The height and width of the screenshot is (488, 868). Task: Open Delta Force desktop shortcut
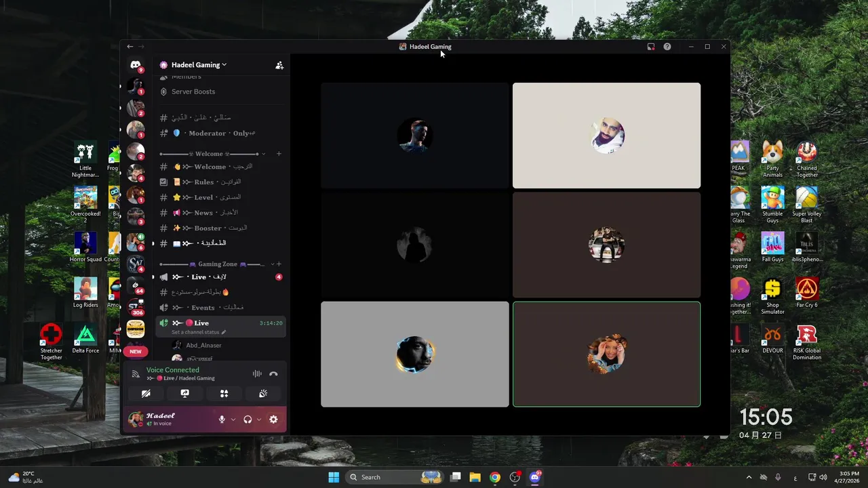point(85,339)
